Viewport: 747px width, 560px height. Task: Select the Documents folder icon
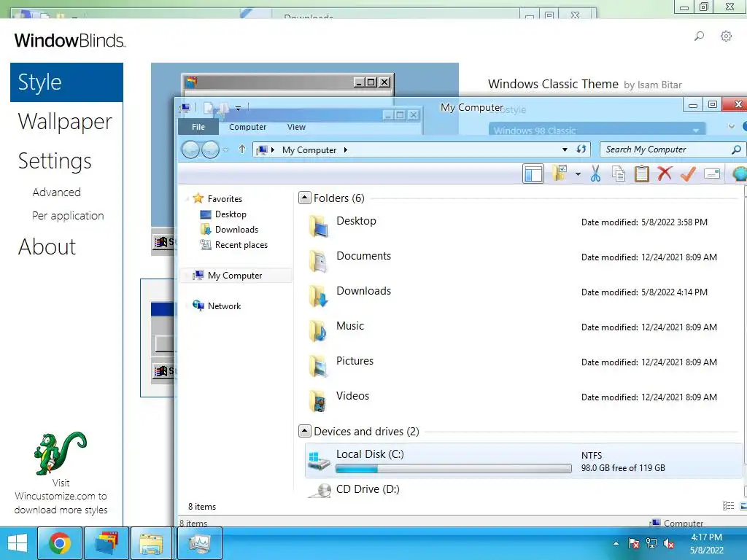319,261
